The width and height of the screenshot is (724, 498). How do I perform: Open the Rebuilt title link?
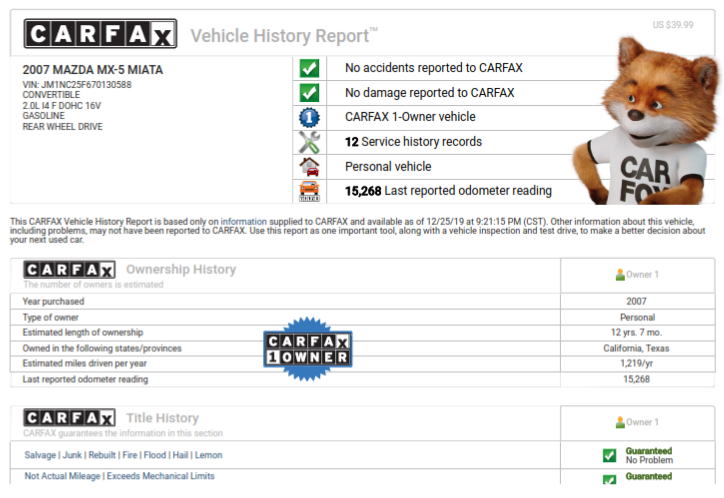pos(102,455)
